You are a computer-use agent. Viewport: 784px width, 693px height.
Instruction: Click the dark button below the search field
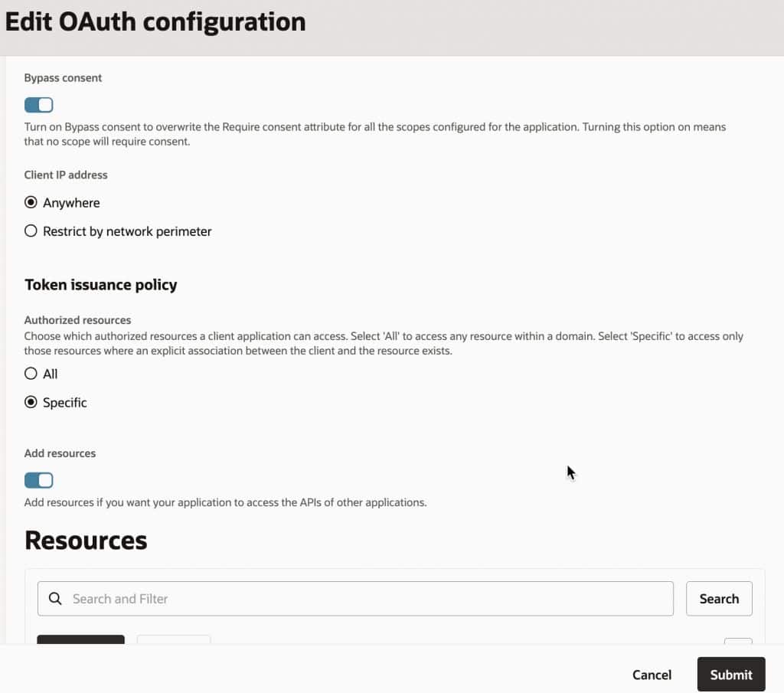pyautogui.click(x=80, y=639)
